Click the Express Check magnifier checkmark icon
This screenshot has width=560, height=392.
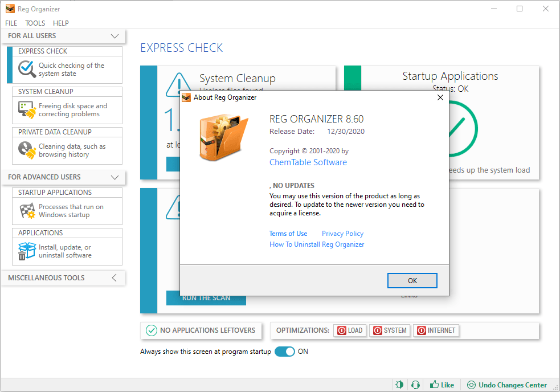(x=27, y=69)
